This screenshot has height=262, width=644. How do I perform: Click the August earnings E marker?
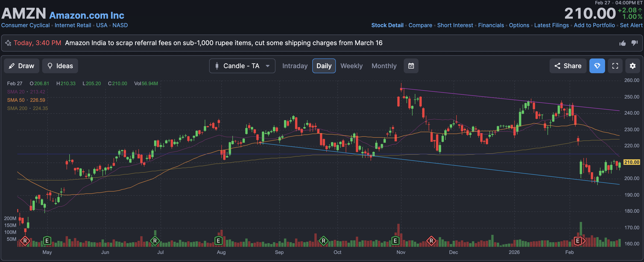pos(218,241)
